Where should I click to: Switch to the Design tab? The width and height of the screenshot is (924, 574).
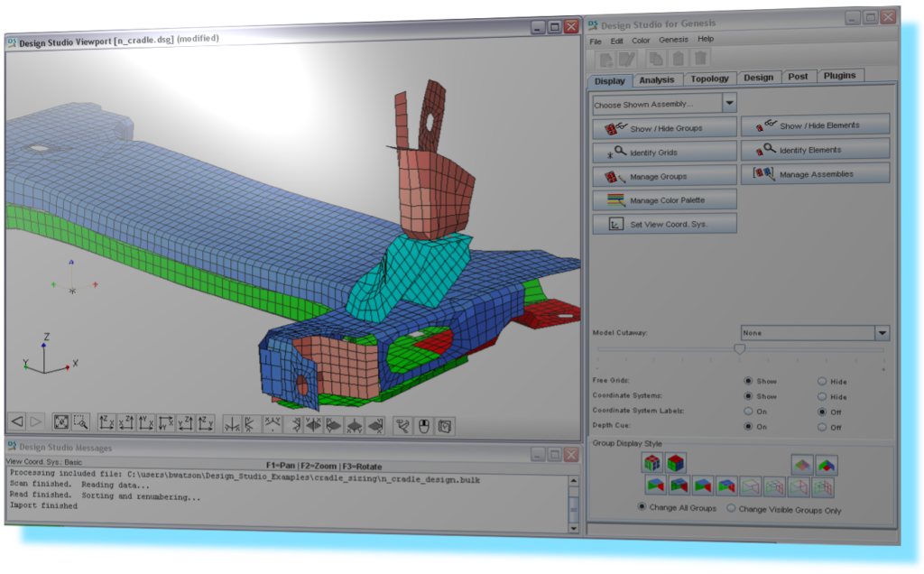[x=758, y=78]
